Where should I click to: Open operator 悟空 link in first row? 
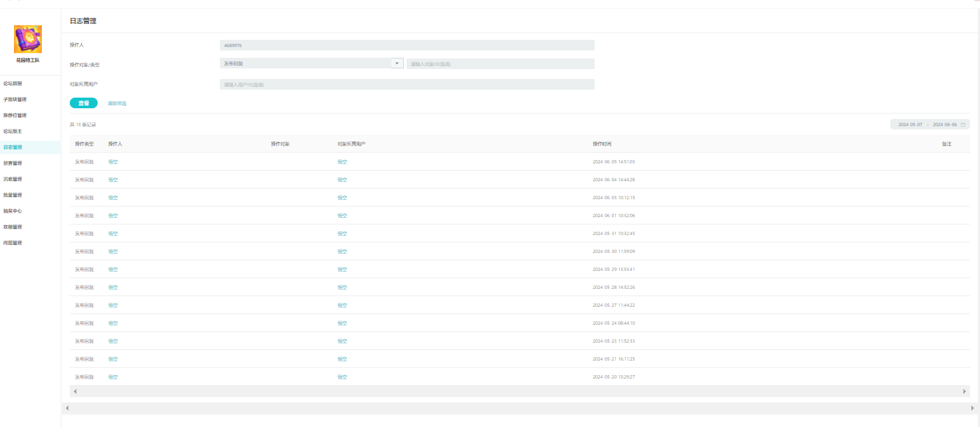click(113, 162)
